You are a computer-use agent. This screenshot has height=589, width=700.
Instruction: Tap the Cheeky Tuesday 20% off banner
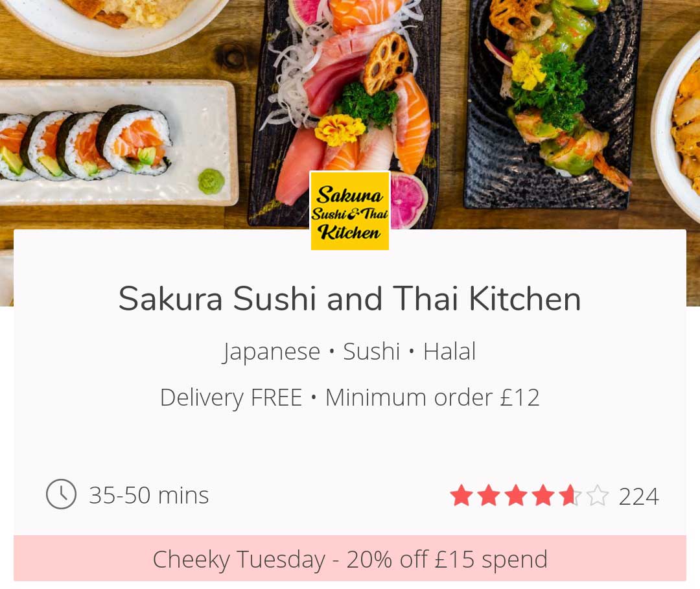[x=350, y=558]
